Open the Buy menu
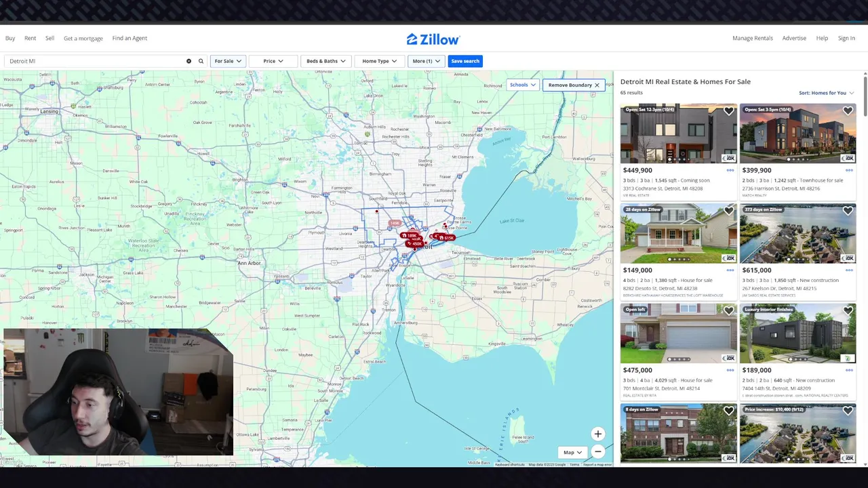Image resolution: width=868 pixels, height=488 pixels. [x=10, y=38]
